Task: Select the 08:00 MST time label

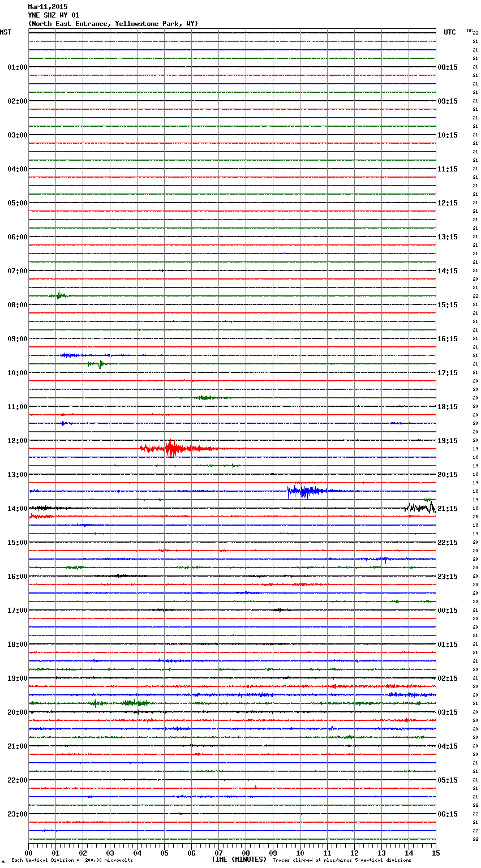Action: coord(17,305)
